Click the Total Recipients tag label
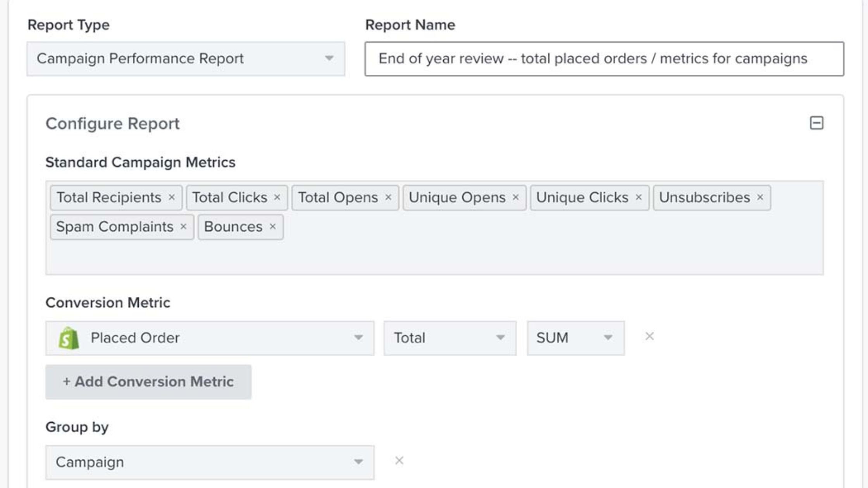Image resolution: width=868 pixels, height=488 pixels. [109, 198]
